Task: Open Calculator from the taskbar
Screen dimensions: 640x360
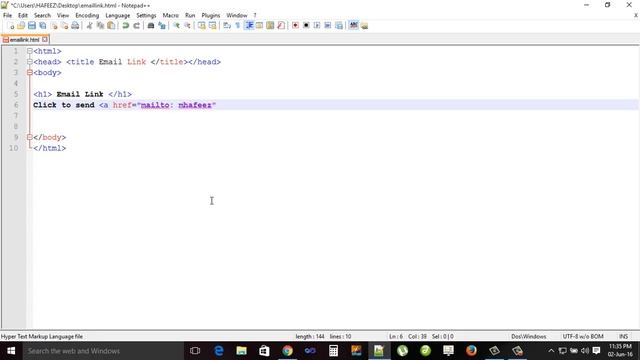Action: [333, 351]
